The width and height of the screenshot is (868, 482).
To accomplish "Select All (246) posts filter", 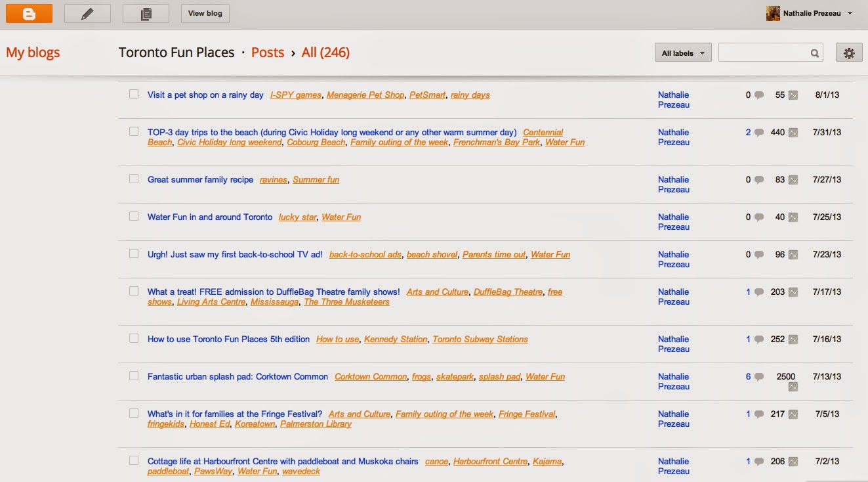I will (325, 53).
